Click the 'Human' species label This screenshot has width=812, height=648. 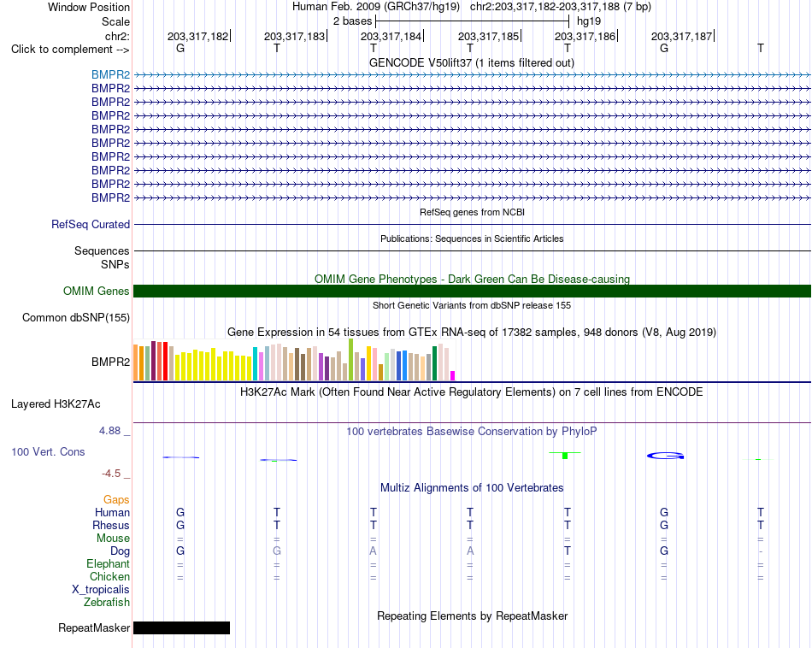click(x=112, y=512)
